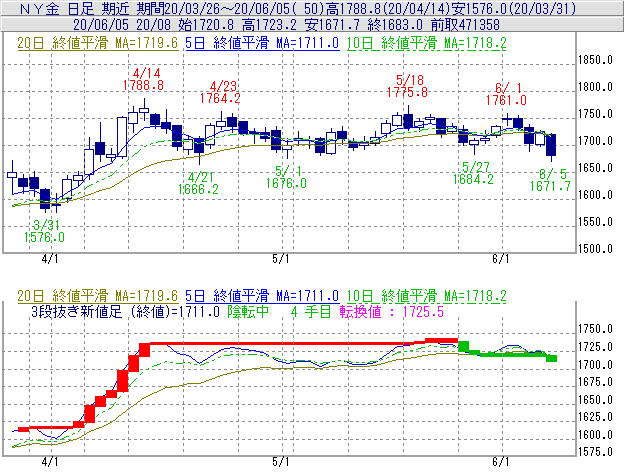Click the upper 10日 終値平滑 MA=1718.2 legend
This screenshot has width=624, height=474.
(x=427, y=43)
